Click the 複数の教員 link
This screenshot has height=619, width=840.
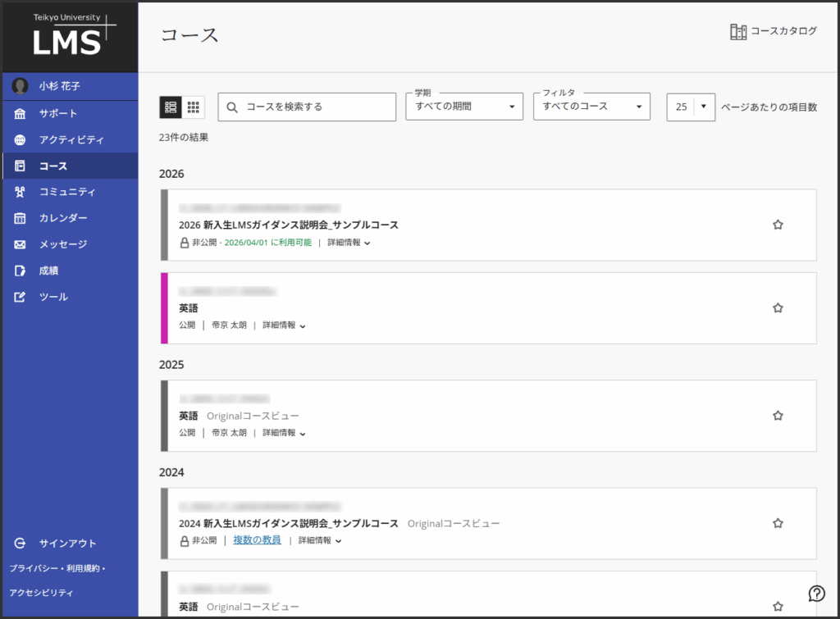257,540
